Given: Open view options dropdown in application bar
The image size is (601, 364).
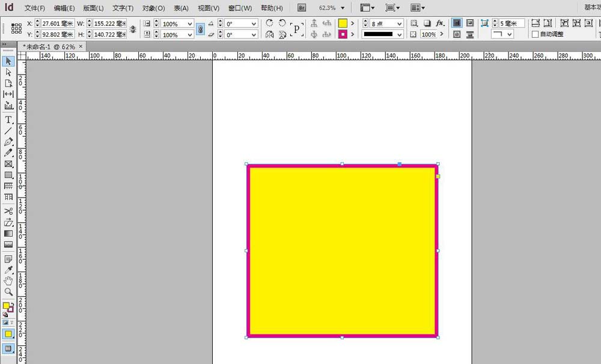Looking at the screenshot, I should tap(367, 8).
